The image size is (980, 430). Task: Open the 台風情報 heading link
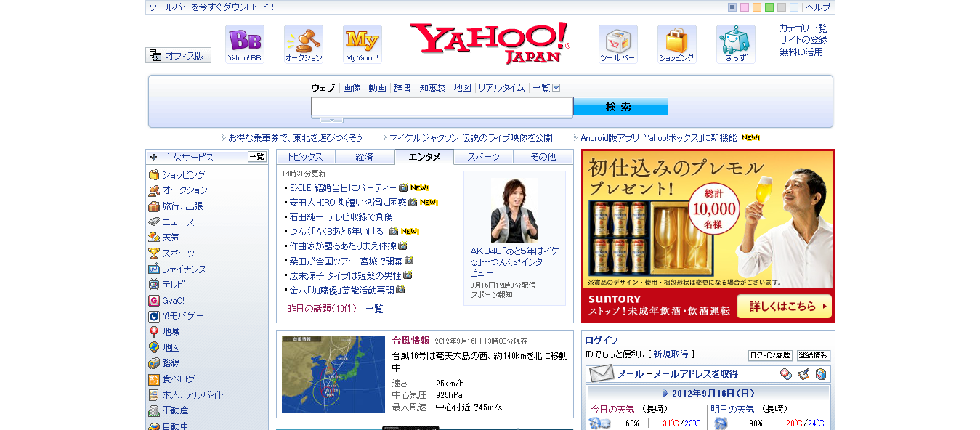(x=411, y=340)
